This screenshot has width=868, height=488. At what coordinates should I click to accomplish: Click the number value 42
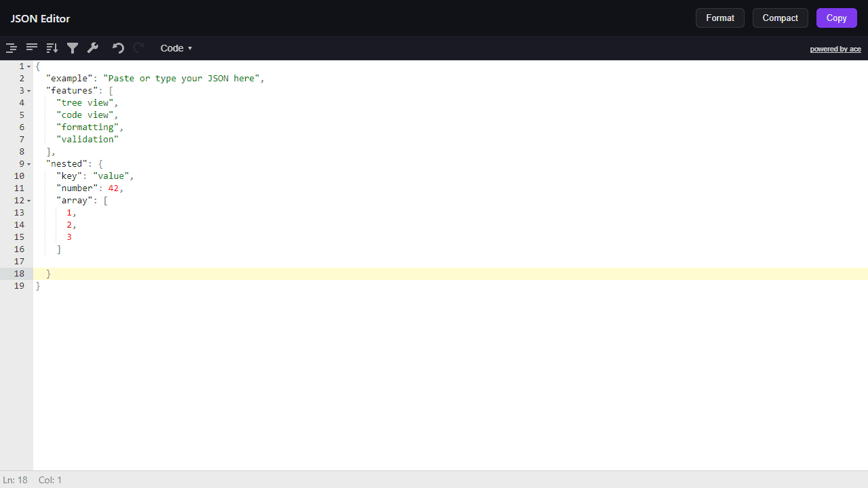(x=113, y=188)
